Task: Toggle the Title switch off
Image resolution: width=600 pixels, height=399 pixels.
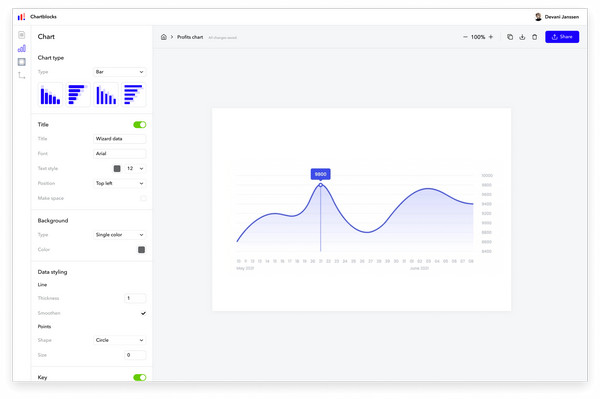Action: click(140, 125)
